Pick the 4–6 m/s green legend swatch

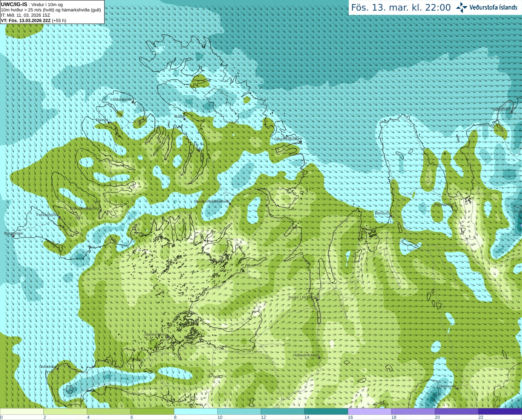[x=108, y=411]
